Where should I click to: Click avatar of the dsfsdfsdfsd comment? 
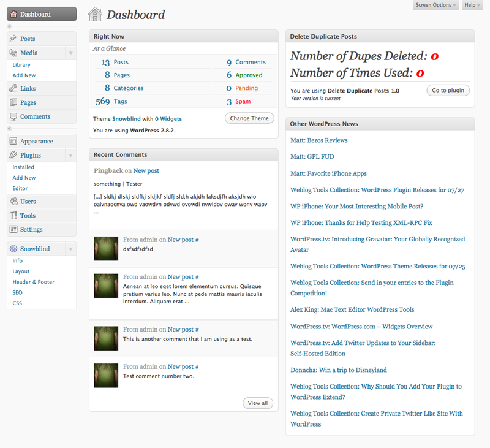pos(106,249)
